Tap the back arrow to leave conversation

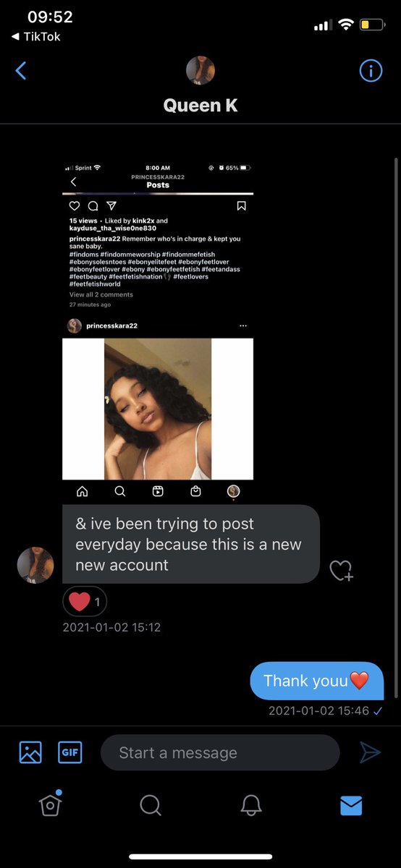coord(21,71)
